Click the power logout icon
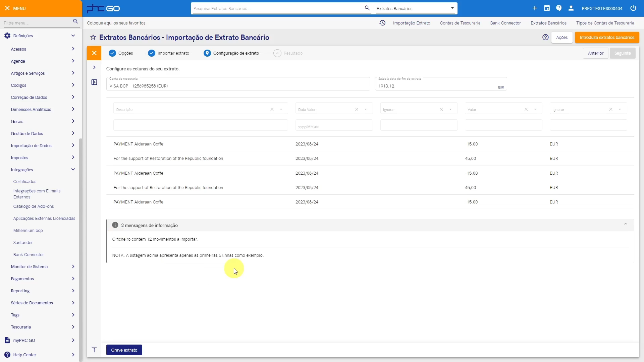Screen dimensions: 644x362 click(x=633, y=8)
